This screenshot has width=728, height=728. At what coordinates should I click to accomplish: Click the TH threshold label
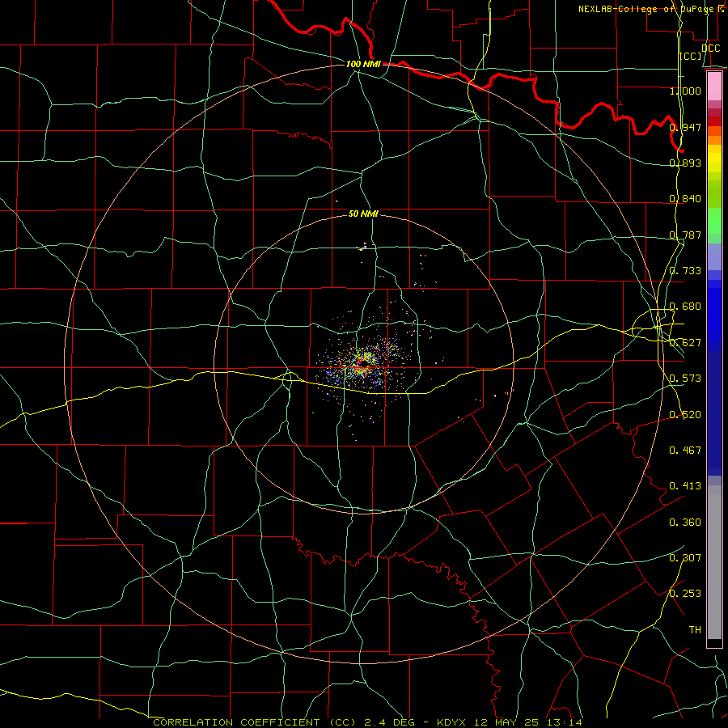[695, 629]
